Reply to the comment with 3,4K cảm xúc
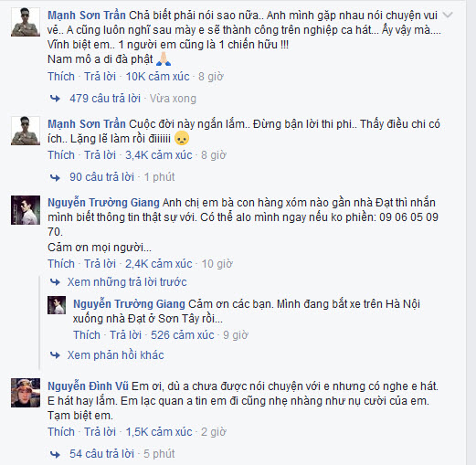476x465 pixels. [100, 155]
